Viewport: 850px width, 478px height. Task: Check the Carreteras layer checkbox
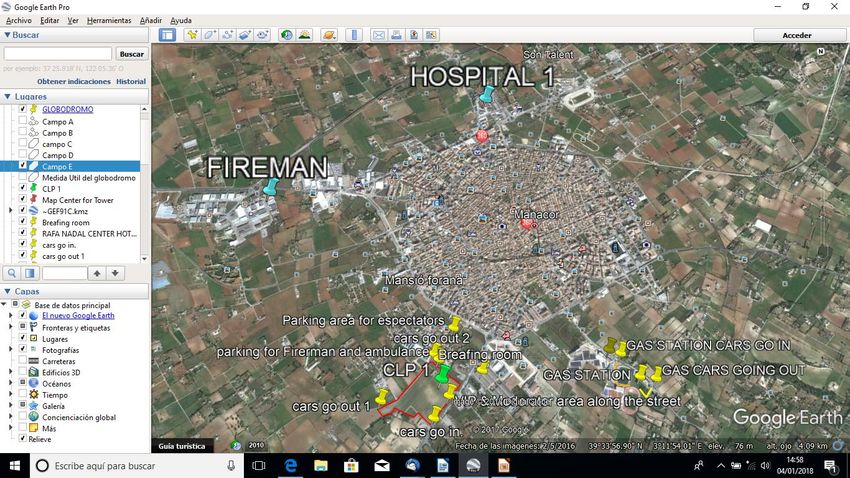22,361
